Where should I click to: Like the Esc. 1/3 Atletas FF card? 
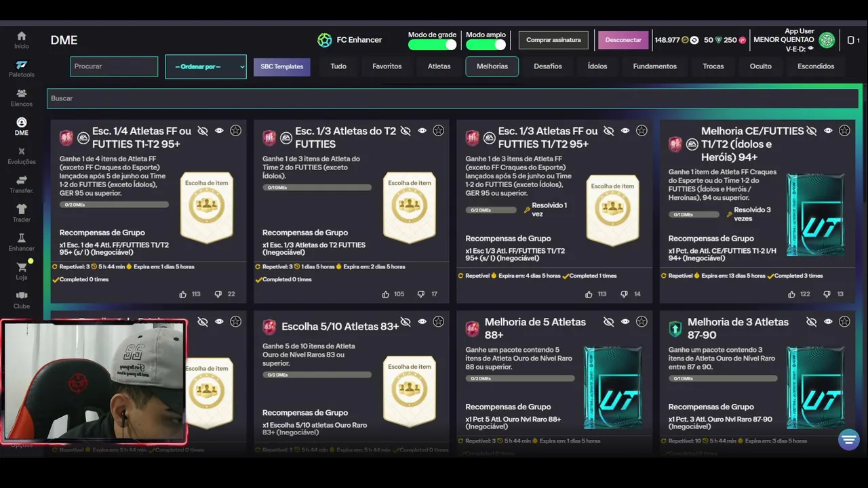point(589,294)
